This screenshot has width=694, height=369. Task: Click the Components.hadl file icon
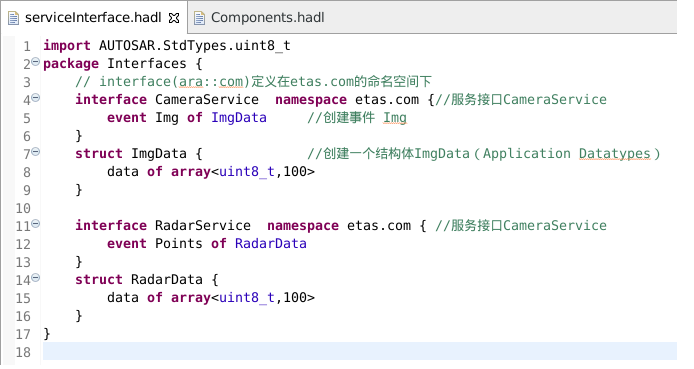200,18
